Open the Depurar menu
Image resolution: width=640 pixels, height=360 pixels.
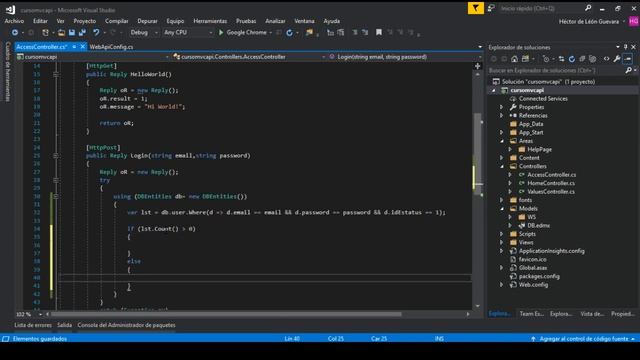[147, 21]
